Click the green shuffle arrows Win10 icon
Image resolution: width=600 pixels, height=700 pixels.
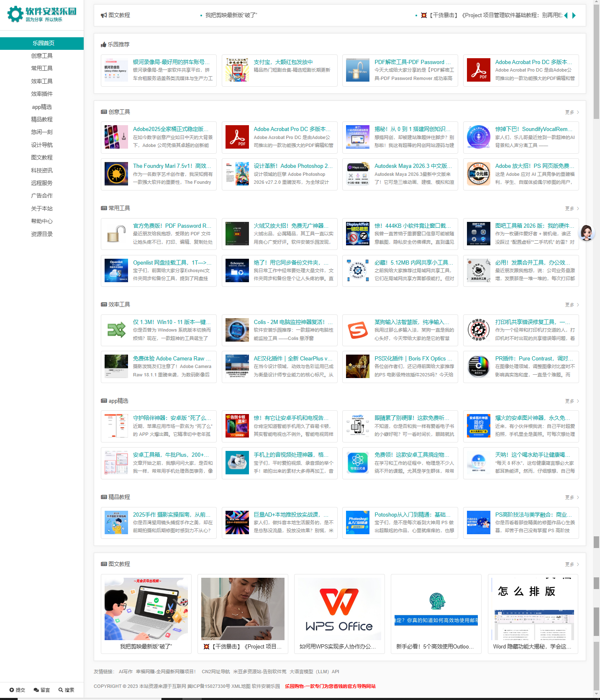point(116,330)
